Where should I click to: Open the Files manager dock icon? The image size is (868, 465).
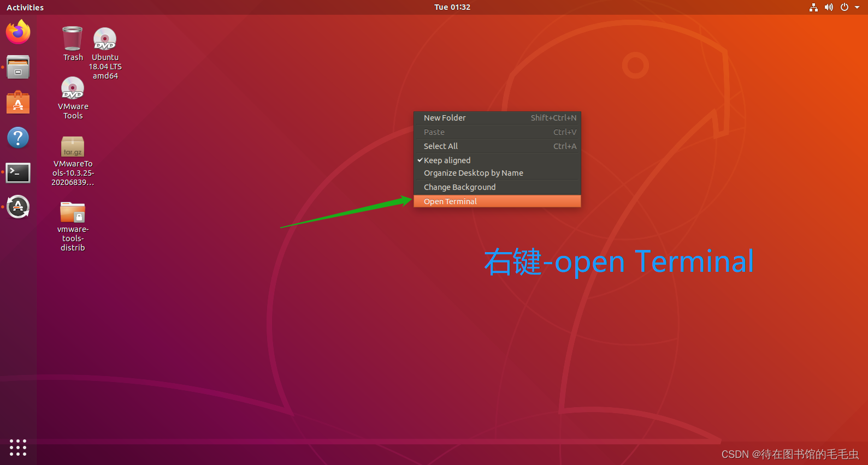(x=18, y=67)
